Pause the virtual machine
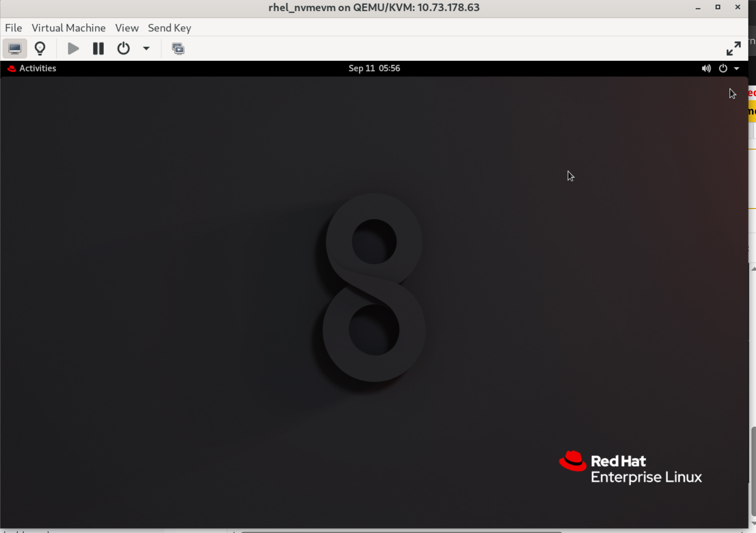The height and width of the screenshot is (533, 756). coord(98,49)
